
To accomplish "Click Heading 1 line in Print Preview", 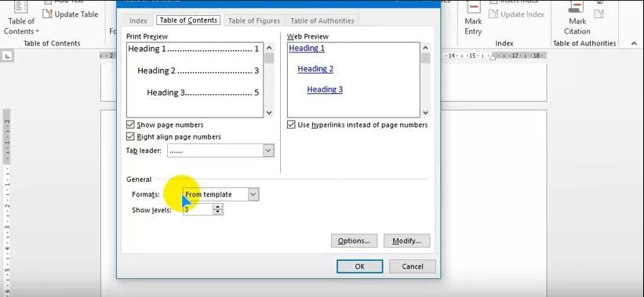I will (x=194, y=49).
